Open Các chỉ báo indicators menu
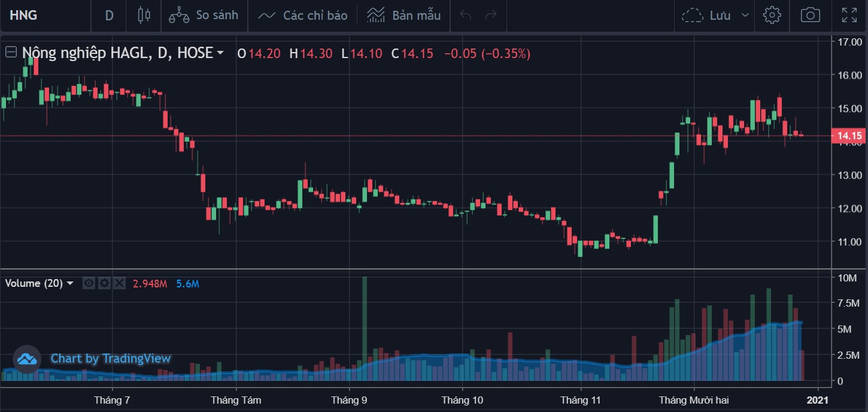The width and height of the screenshot is (868, 412). (302, 15)
